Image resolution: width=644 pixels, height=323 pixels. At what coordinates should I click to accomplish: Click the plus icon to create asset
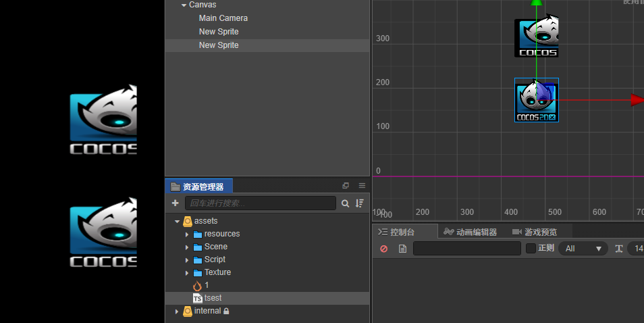(x=175, y=203)
